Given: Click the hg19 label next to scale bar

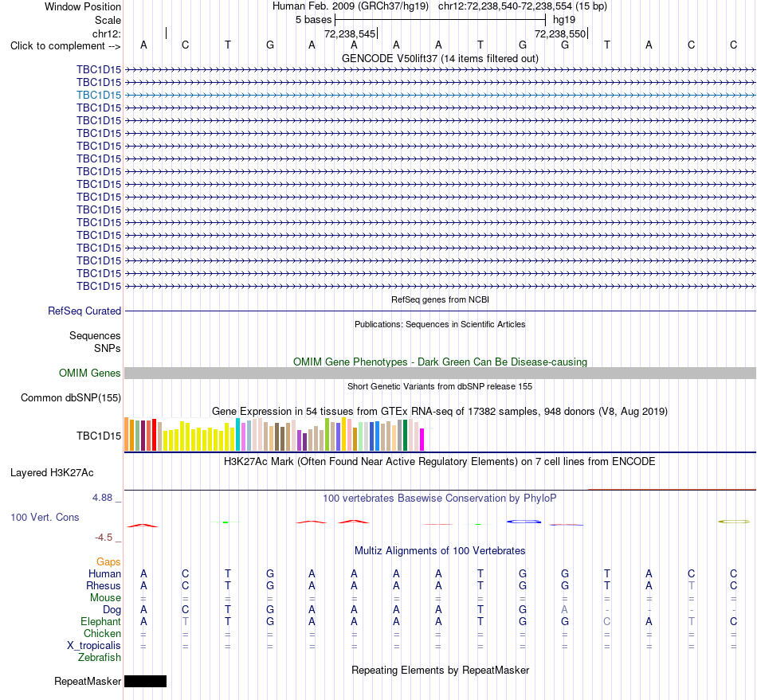Looking at the screenshot, I should [564, 20].
